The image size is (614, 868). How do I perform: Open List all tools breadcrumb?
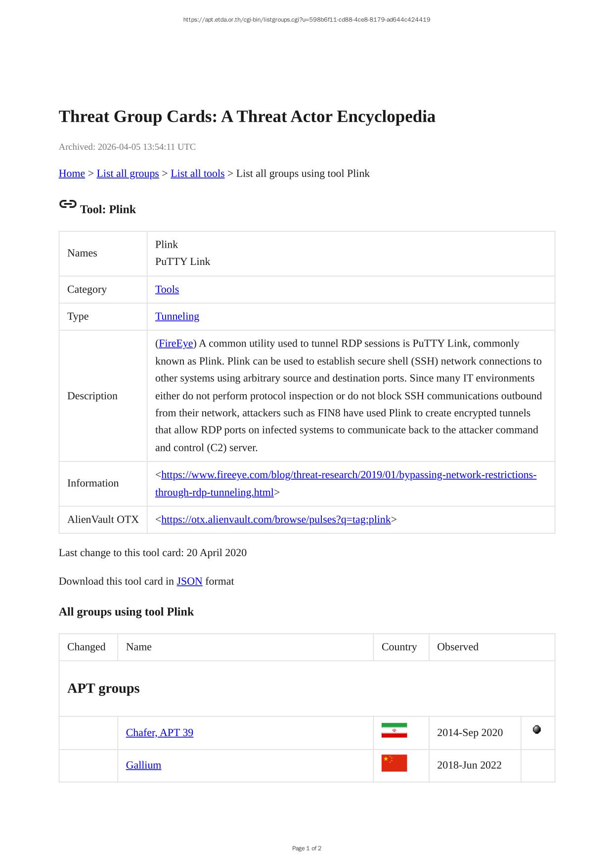click(197, 174)
